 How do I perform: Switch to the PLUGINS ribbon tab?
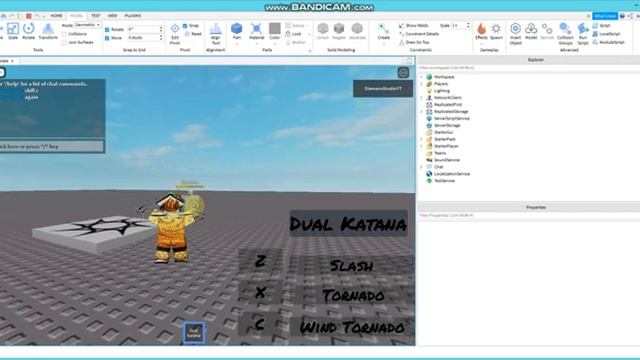click(x=133, y=16)
